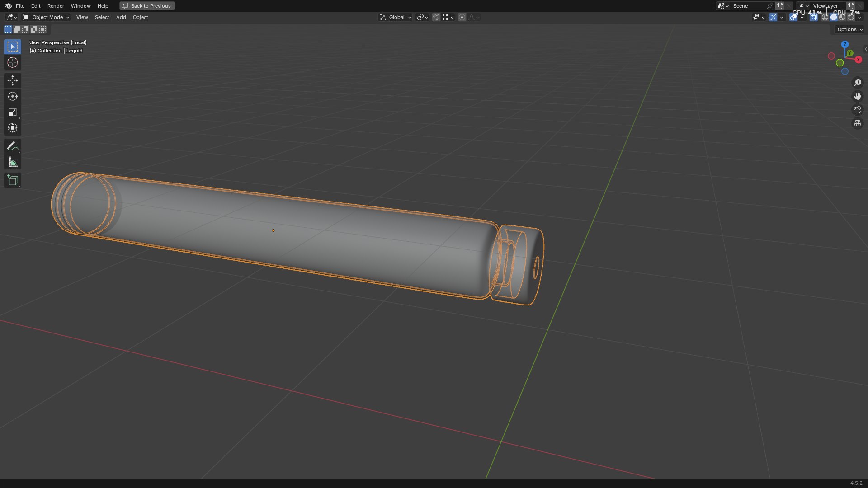868x488 pixels.
Task: Select the Add Cube tool
Action: point(13,180)
